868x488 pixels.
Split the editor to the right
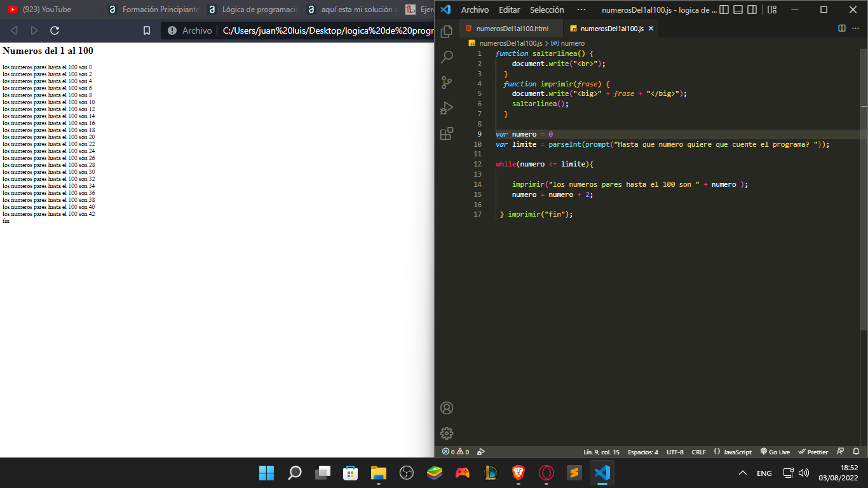pos(842,29)
